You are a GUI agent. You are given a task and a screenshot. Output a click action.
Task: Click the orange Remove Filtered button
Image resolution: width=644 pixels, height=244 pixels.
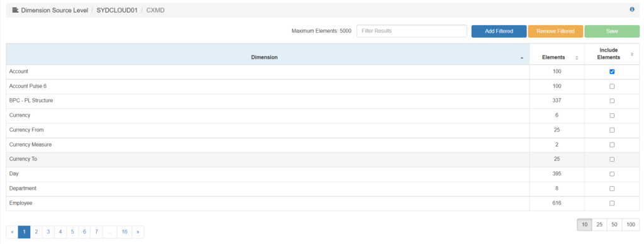[555, 31]
